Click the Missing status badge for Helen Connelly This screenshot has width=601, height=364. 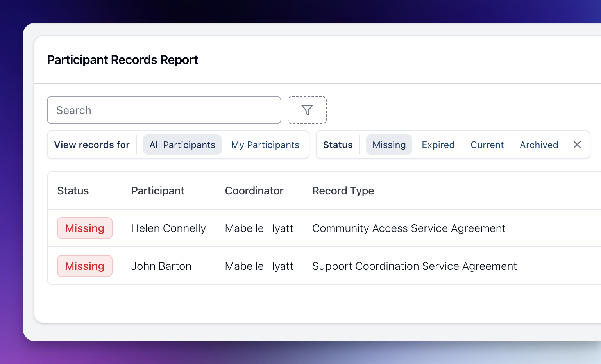[85, 228]
